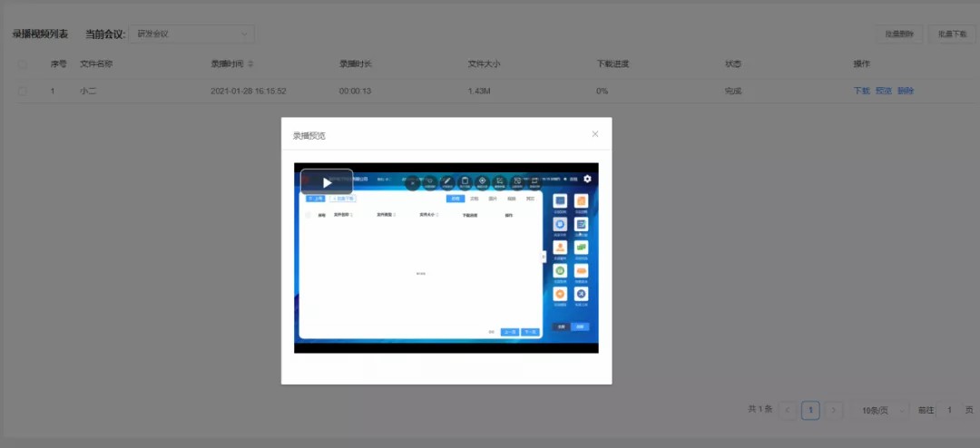This screenshot has width=980, height=448.
Task: Toggle the select-all checkbox in table header
Action: pos(23,64)
